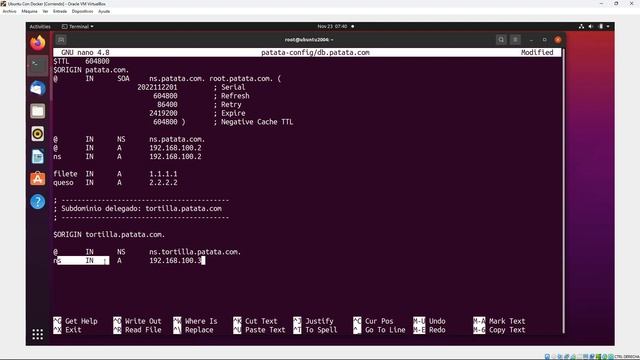Click the comment 'Subdominio delegado: tortilla.patata.com'
This screenshot has width=640, height=360.
(x=141, y=209)
